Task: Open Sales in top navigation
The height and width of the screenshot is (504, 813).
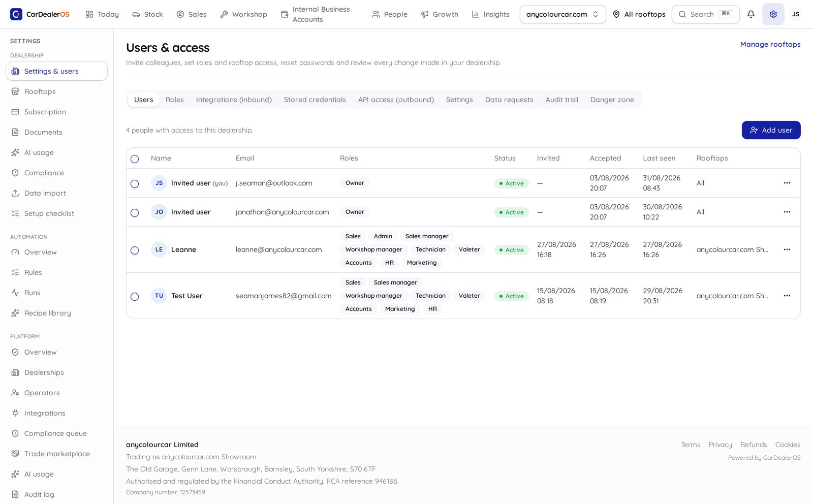Action: [192, 14]
